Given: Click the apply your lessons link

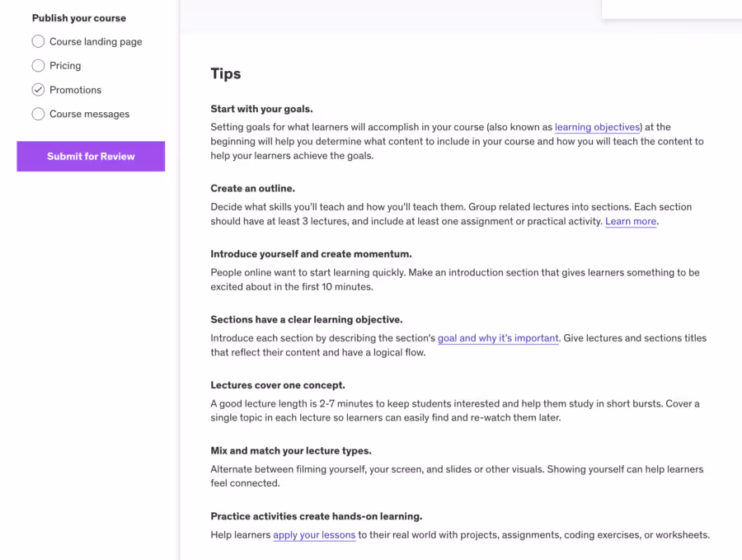Looking at the screenshot, I should click(x=314, y=534).
